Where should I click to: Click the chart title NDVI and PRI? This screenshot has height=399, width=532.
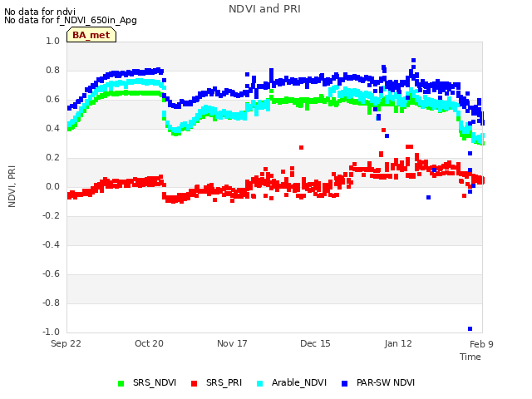(x=264, y=9)
